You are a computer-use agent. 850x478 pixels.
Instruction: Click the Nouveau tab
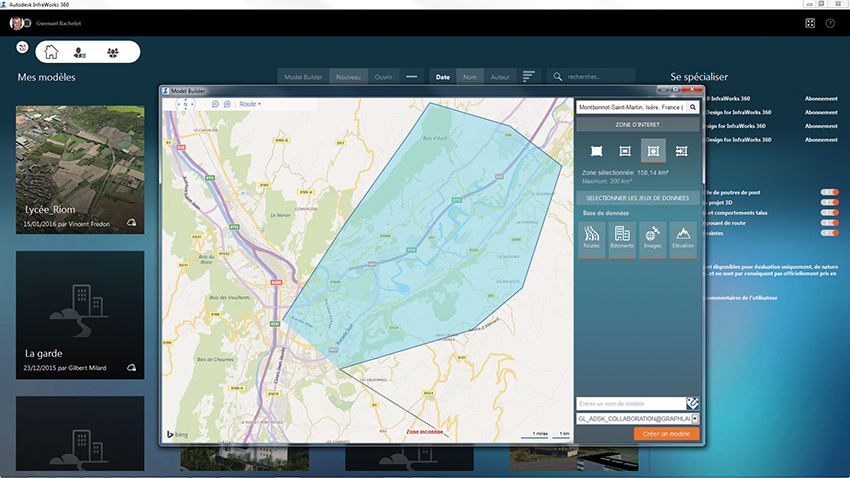point(348,77)
